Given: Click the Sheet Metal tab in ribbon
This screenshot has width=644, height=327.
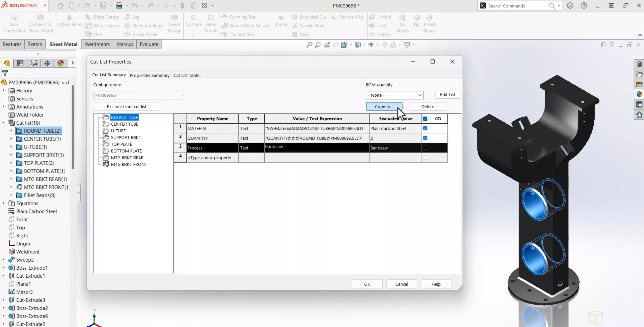Looking at the screenshot, I should point(63,44).
